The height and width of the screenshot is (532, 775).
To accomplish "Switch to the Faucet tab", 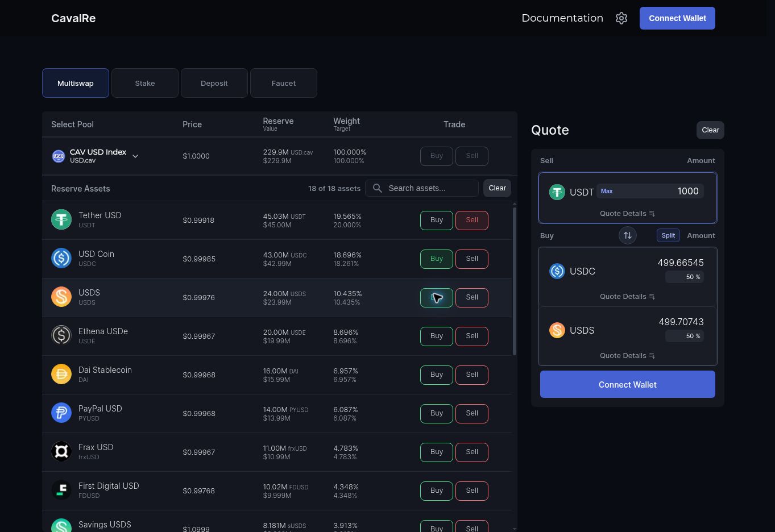I will pyautogui.click(x=284, y=83).
